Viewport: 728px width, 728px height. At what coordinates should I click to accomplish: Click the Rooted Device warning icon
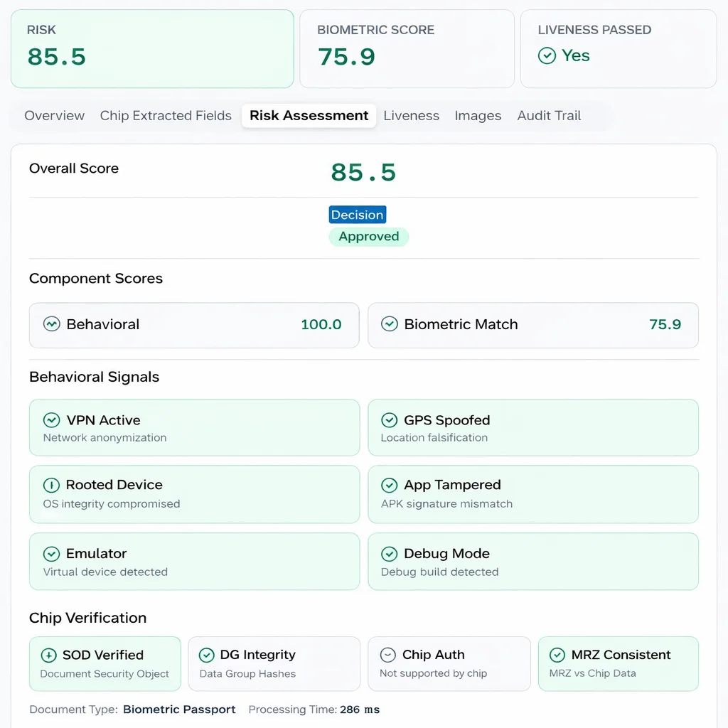(51, 486)
